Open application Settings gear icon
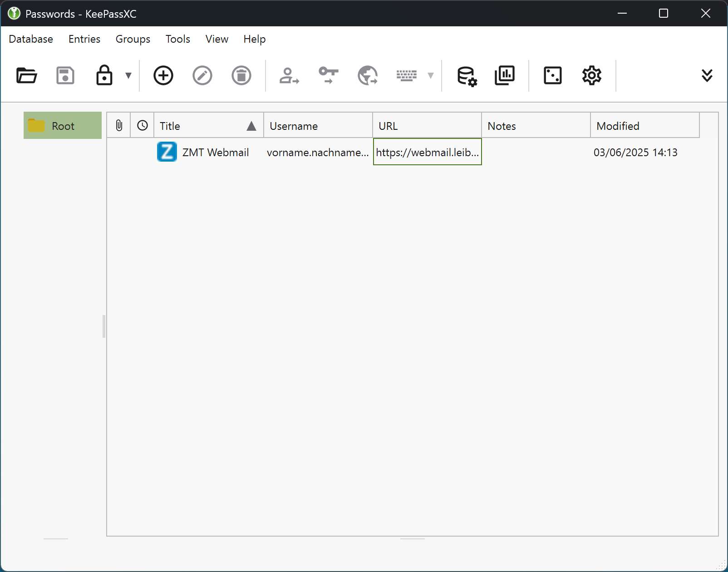 click(x=591, y=75)
